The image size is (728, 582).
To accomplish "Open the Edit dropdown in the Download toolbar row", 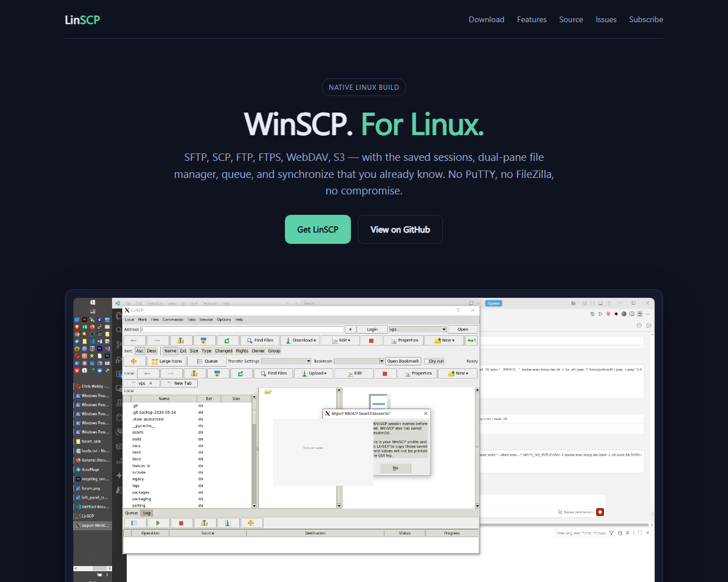I will point(340,340).
